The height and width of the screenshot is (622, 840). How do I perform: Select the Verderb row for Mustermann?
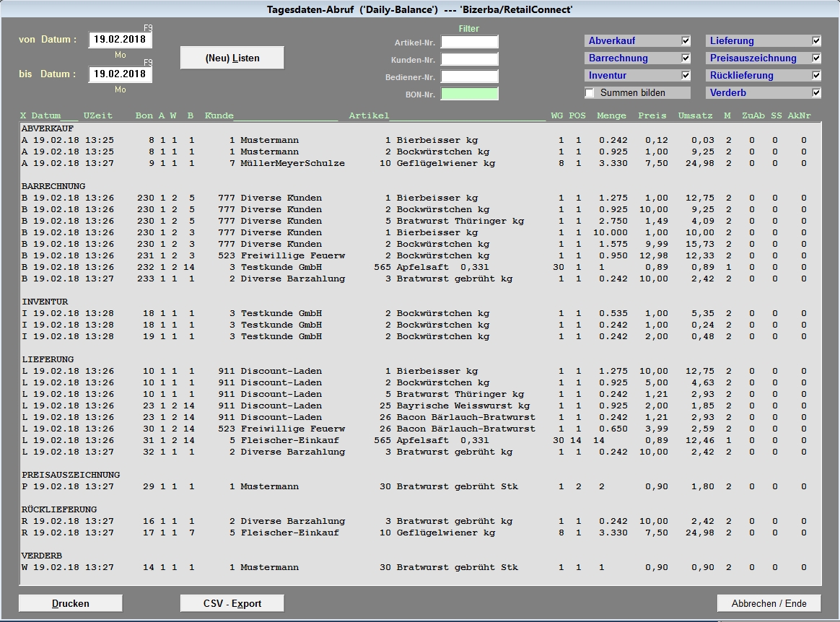tap(419, 567)
